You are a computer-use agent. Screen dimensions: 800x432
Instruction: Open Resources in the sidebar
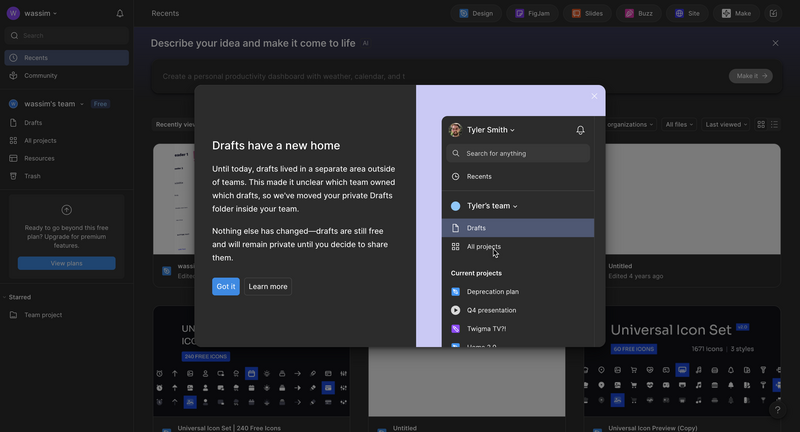[66, 158]
